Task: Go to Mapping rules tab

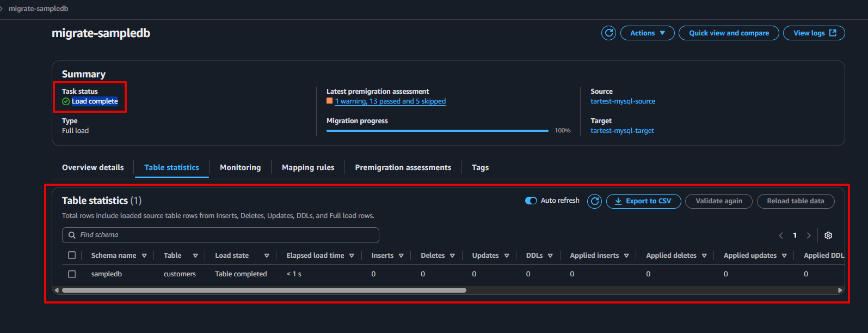Action: click(x=308, y=167)
